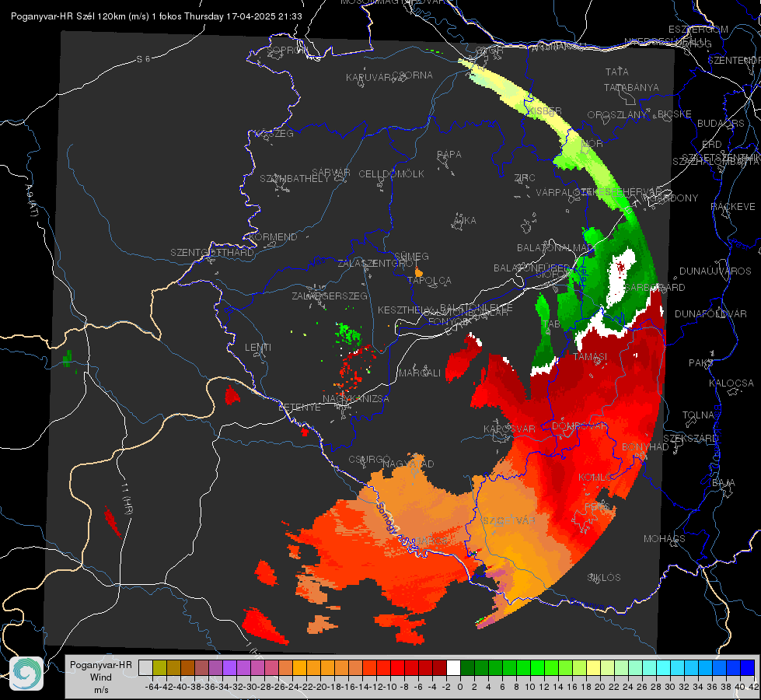Image resolution: width=761 pixels, height=700 pixels.
Task: Click the BICSKE city label
Action: pos(675,114)
